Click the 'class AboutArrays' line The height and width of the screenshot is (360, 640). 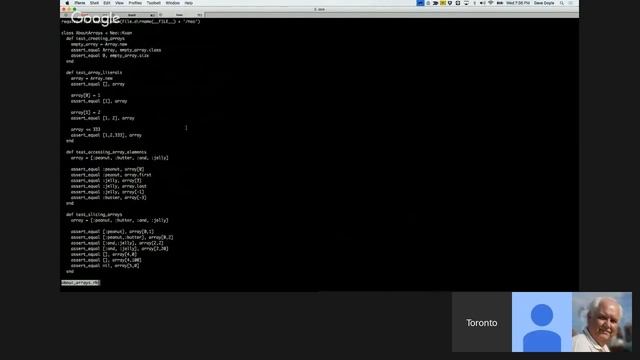97,33
